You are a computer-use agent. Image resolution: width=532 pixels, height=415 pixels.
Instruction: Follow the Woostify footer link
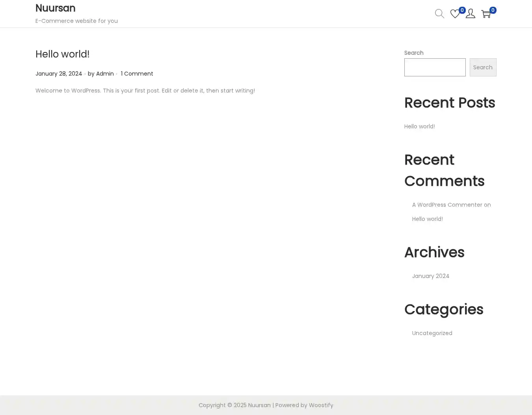click(321, 405)
